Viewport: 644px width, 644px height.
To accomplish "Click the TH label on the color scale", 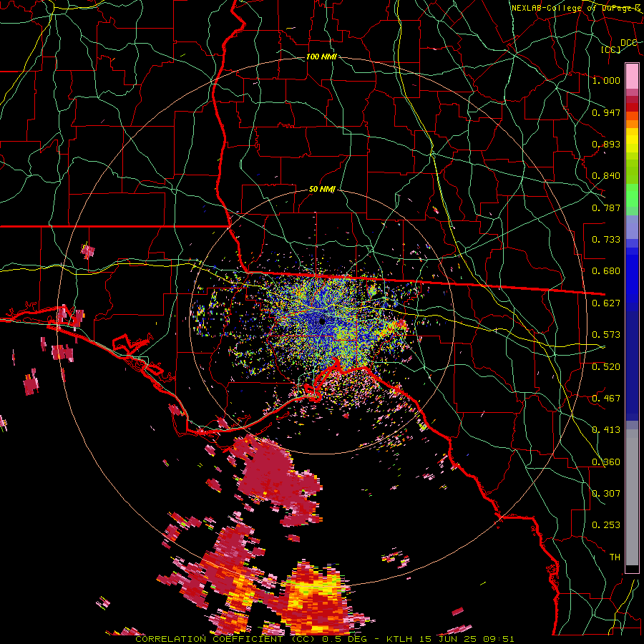I will pos(615,557).
